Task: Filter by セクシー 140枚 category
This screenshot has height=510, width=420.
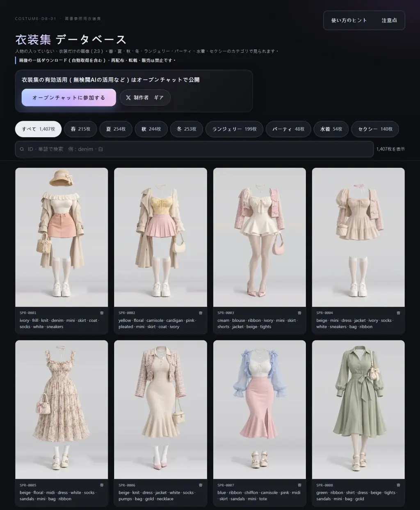Action: coord(375,129)
